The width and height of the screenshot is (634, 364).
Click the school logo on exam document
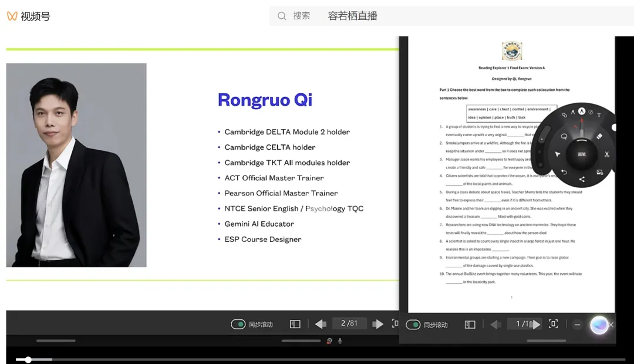(x=512, y=51)
